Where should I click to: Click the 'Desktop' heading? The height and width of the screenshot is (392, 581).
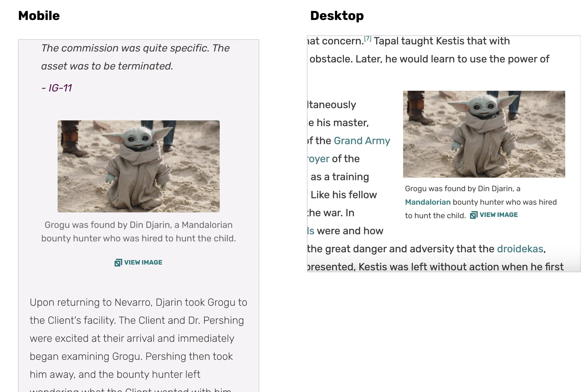tap(337, 15)
